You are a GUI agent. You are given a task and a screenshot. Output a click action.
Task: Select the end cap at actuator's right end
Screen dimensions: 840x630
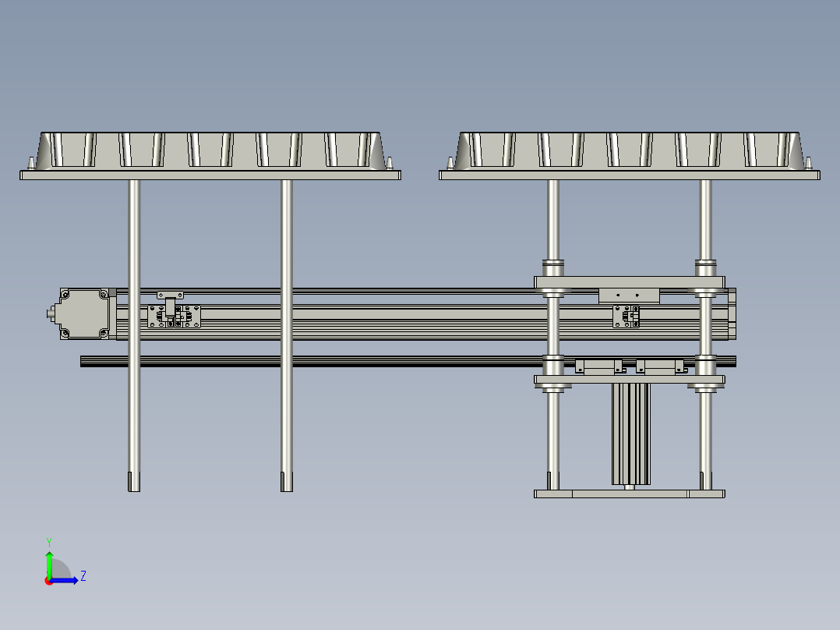pos(732,314)
